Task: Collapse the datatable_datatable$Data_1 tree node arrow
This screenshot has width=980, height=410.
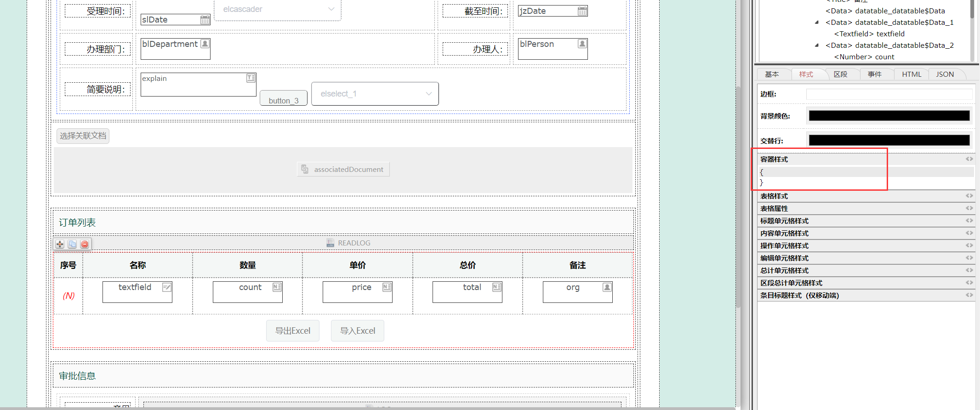Action: point(817,23)
